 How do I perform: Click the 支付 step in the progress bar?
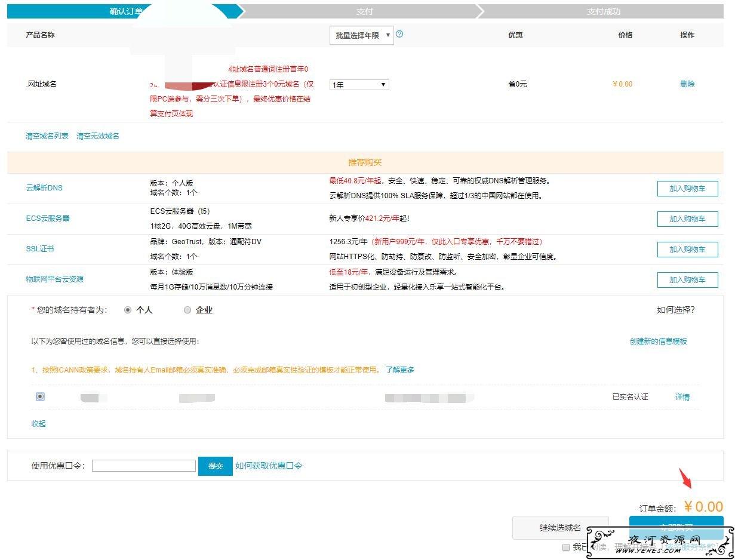pyautogui.click(x=365, y=11)
